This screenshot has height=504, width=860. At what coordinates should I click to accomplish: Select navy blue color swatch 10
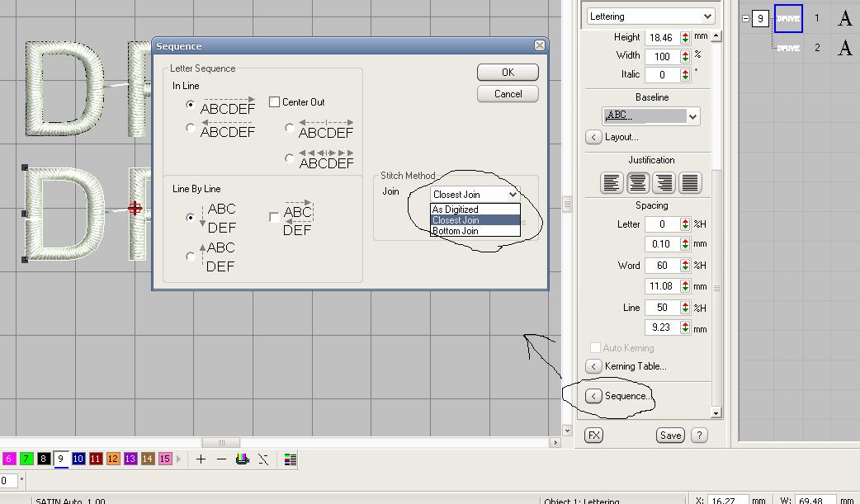pyautogui.click(x=78, y=459)
